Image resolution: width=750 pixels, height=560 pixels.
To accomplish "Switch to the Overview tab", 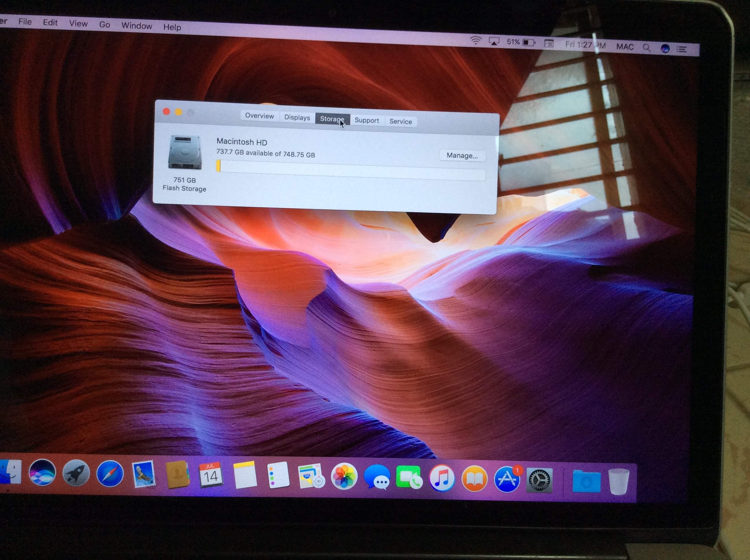I will click(259, 116).
